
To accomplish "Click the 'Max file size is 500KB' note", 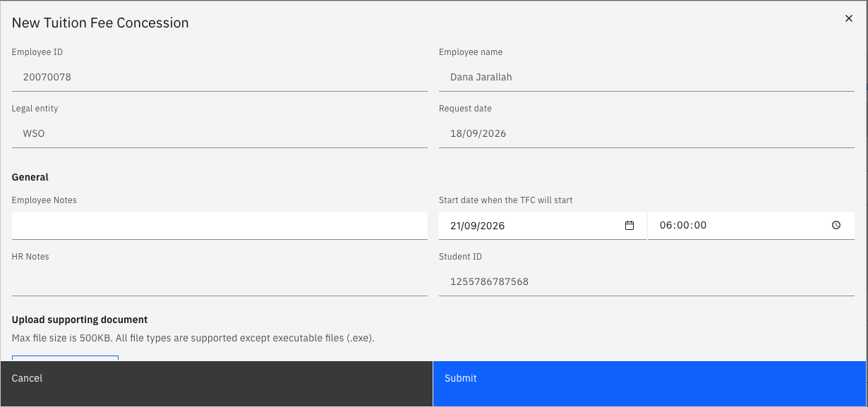I will (193, 339).
